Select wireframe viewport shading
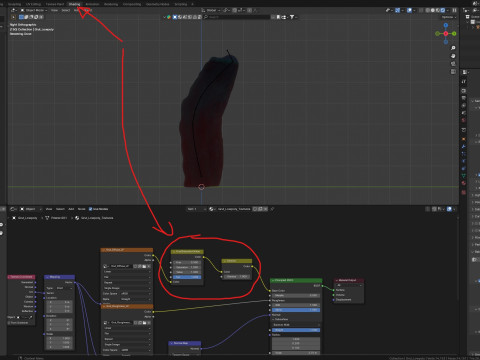This screenshot has width=480, height=360. [428, 10]
